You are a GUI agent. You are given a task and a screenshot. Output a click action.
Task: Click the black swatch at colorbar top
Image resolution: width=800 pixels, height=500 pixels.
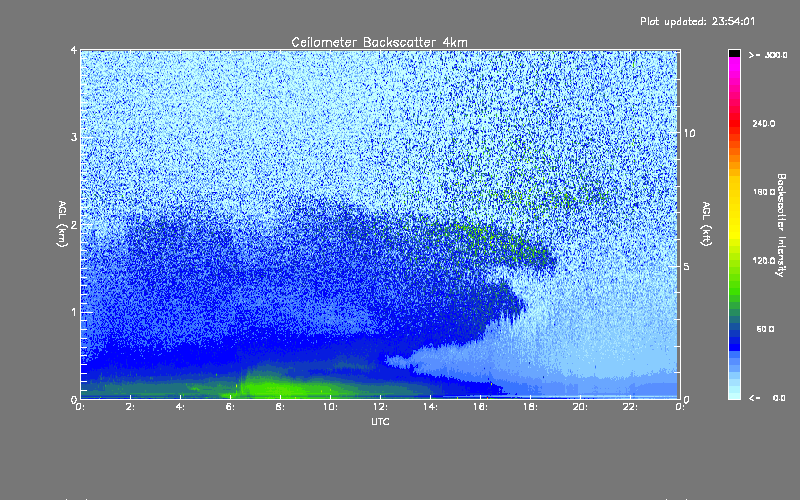pos(734,53)
